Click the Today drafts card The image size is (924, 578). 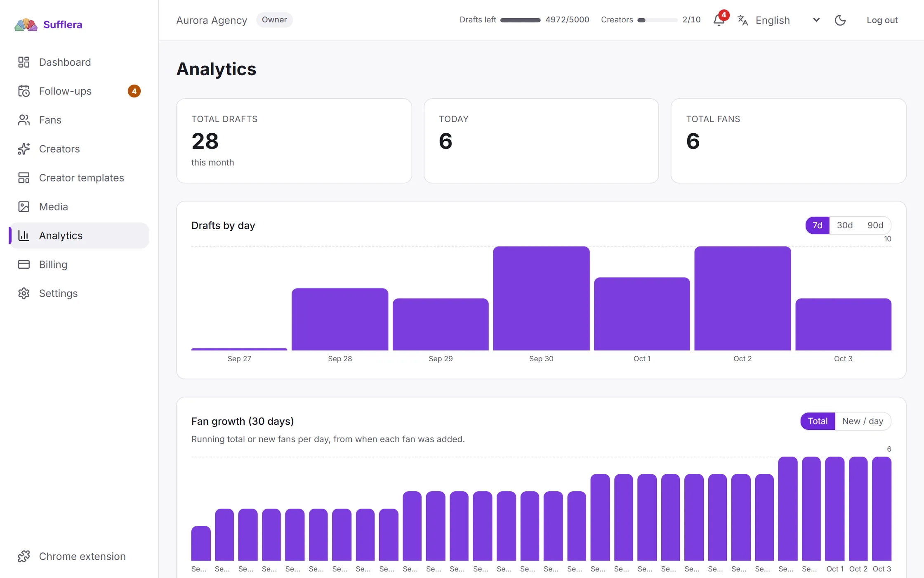point(541,141)
